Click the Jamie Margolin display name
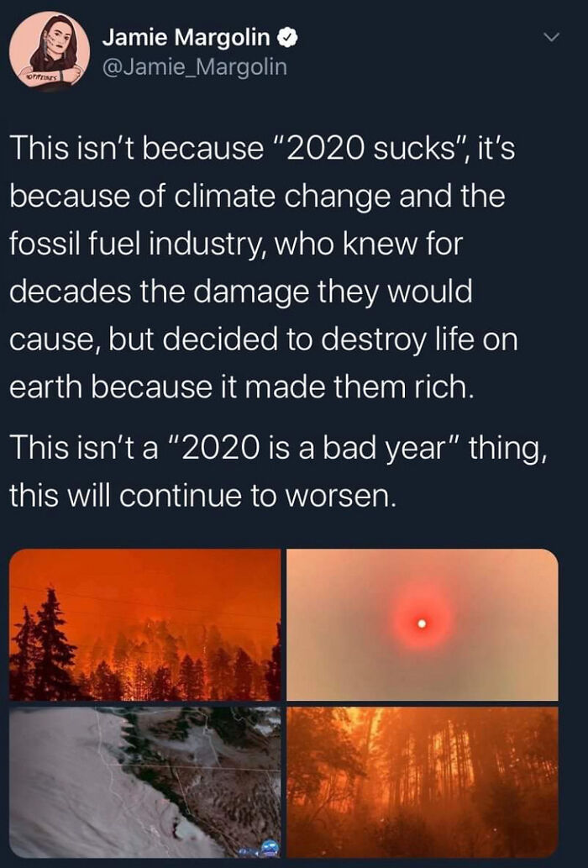The width and height of the screenshot is (588, 868). [x=186, y=38]
